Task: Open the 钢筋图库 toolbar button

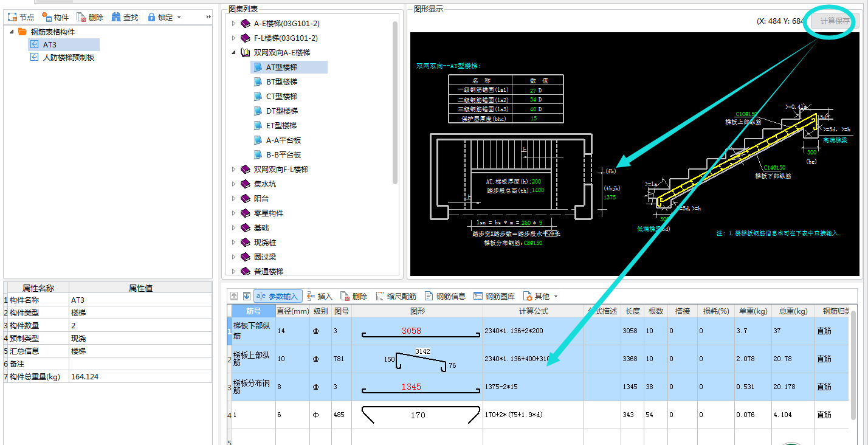Action: [x=494, y=296]
